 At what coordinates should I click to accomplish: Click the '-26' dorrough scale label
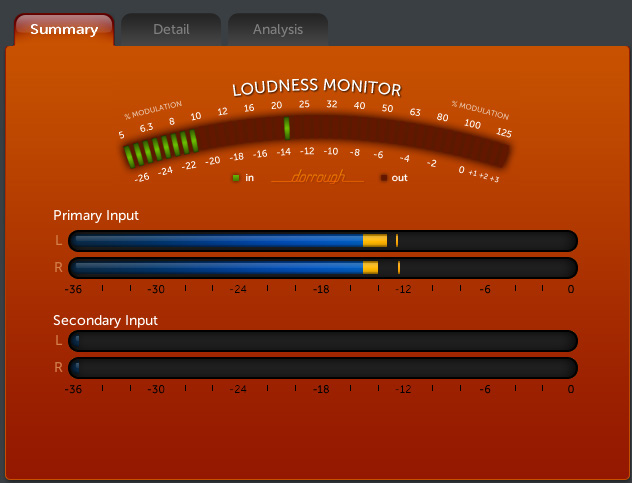tap(142, 177)
